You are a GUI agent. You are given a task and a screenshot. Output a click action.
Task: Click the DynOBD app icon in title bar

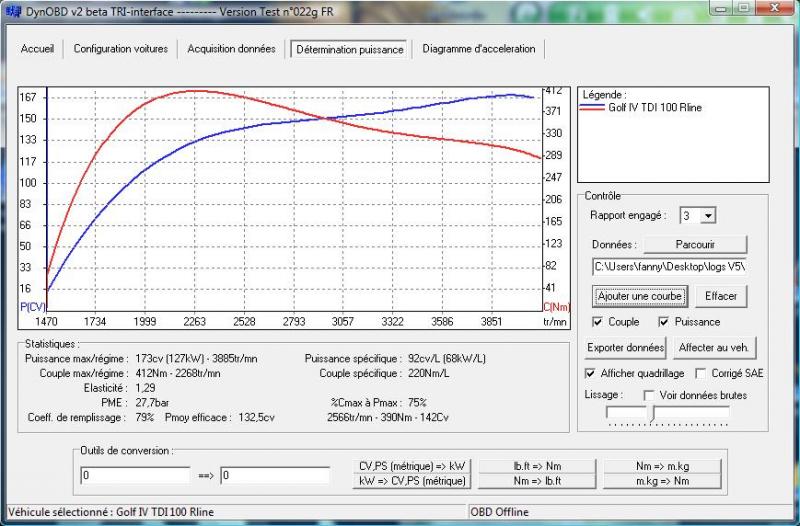(x=14, y=11)
